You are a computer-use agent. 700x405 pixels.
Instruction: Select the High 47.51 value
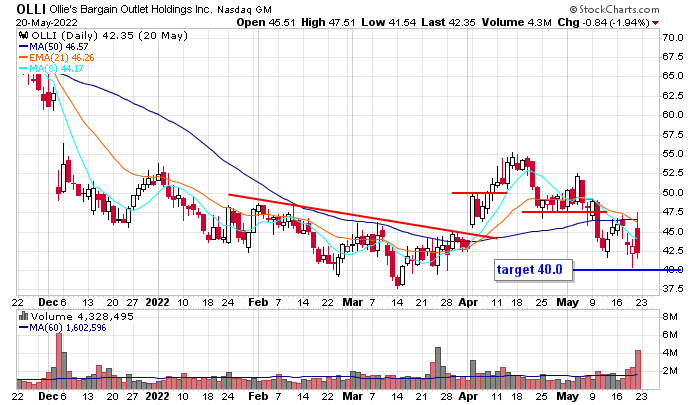pos(328,22)
